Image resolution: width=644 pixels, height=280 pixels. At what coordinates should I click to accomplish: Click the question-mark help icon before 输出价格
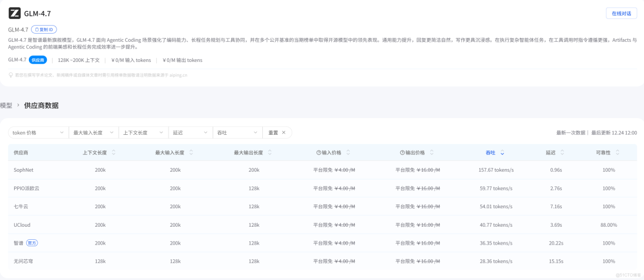coord(402,153)
